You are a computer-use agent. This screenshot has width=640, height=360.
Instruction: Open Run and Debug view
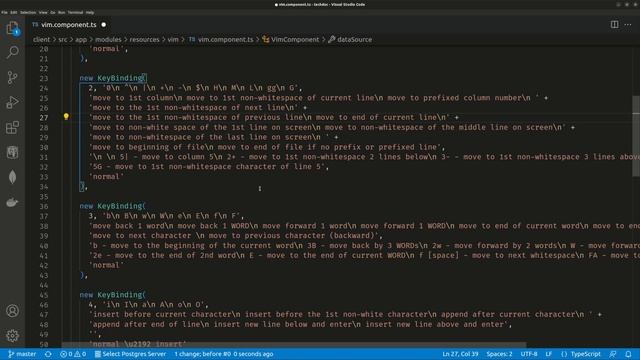(x=13, y=102)
